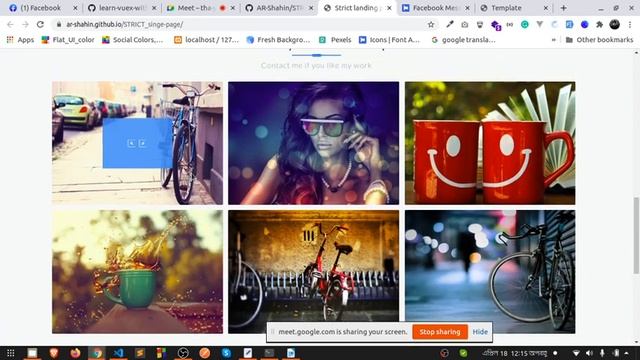Open the Chrome profile avatar
The height and width of the screenshot is (360, 640).
614,24
